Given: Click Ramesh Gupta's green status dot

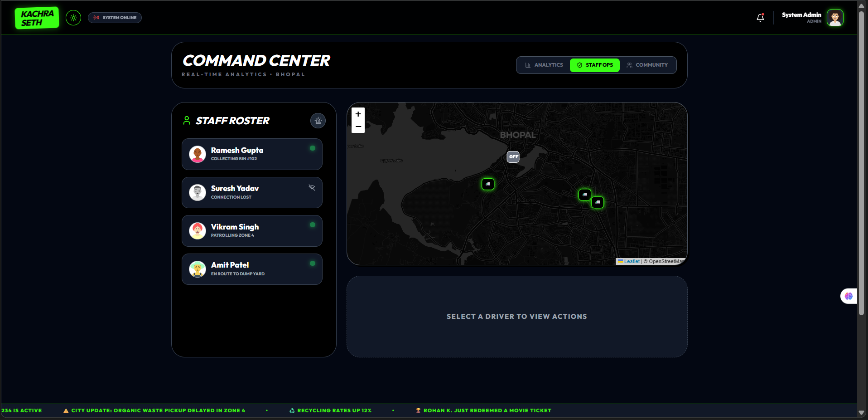Looking at the screenshot, I should [x=312, y=148].
